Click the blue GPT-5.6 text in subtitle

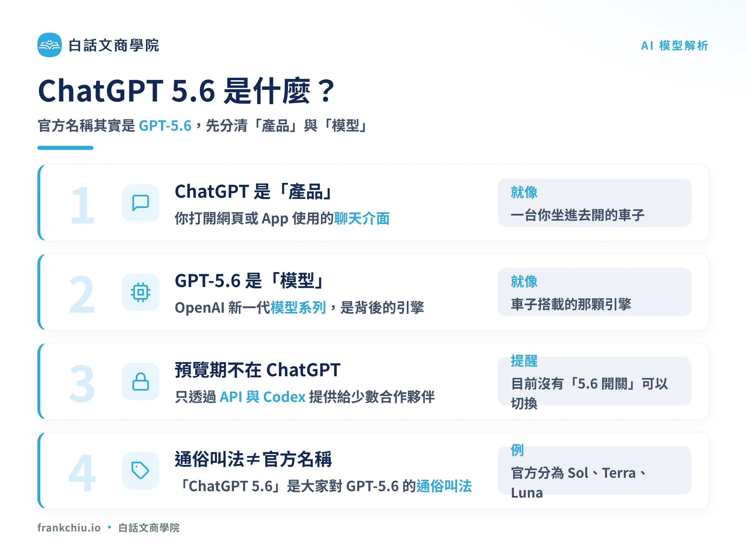165,126
